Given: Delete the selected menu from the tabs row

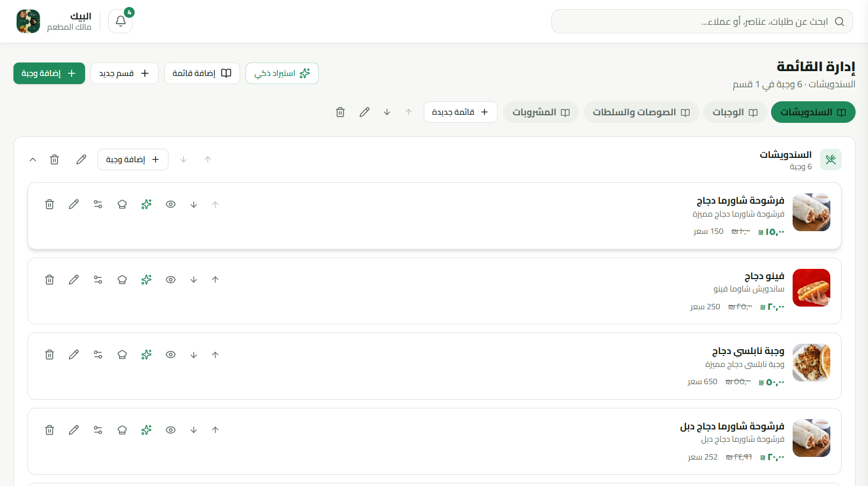Looking at the screenshot, I should (x=340, y=112).
